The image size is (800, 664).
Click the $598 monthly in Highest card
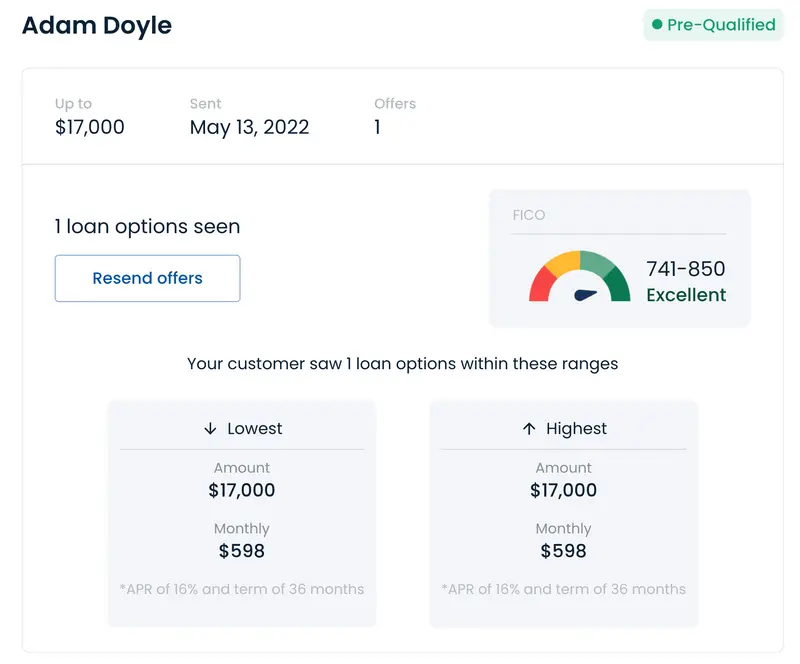coord(564,551)
